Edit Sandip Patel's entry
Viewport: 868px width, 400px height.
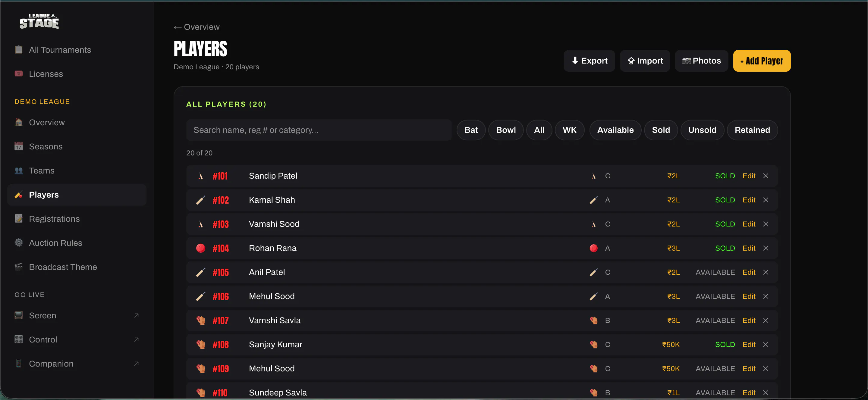click(749, 176)
